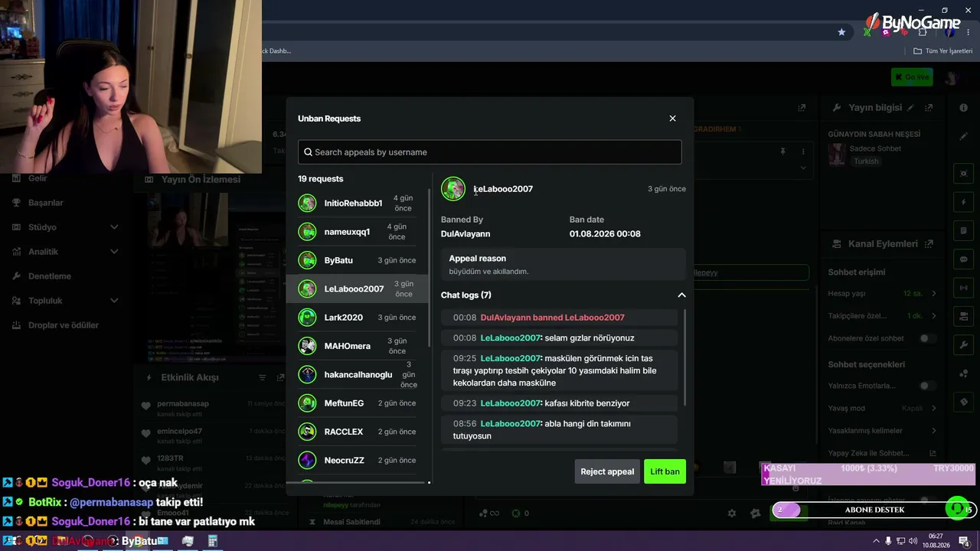Image resolution: width=980 pixels, height=551 pixels.
Task: Expand the pinned message chevron
Action: (x=803, y=167)
